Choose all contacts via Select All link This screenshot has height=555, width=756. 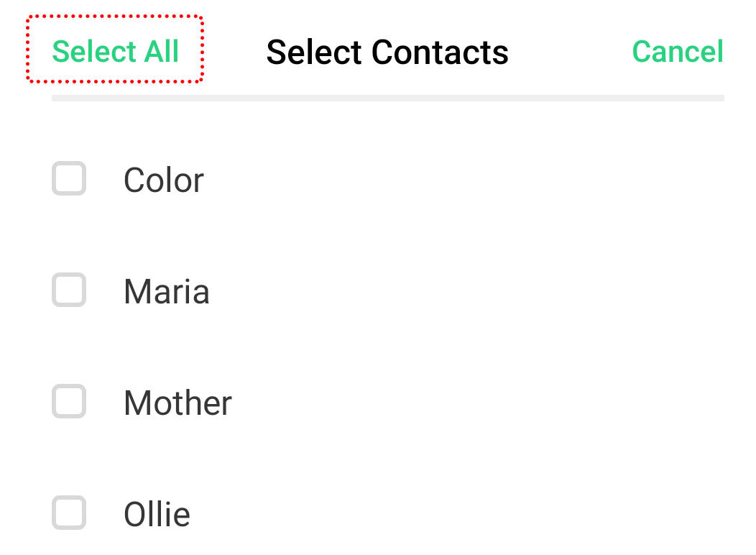[x=115, y=52]
